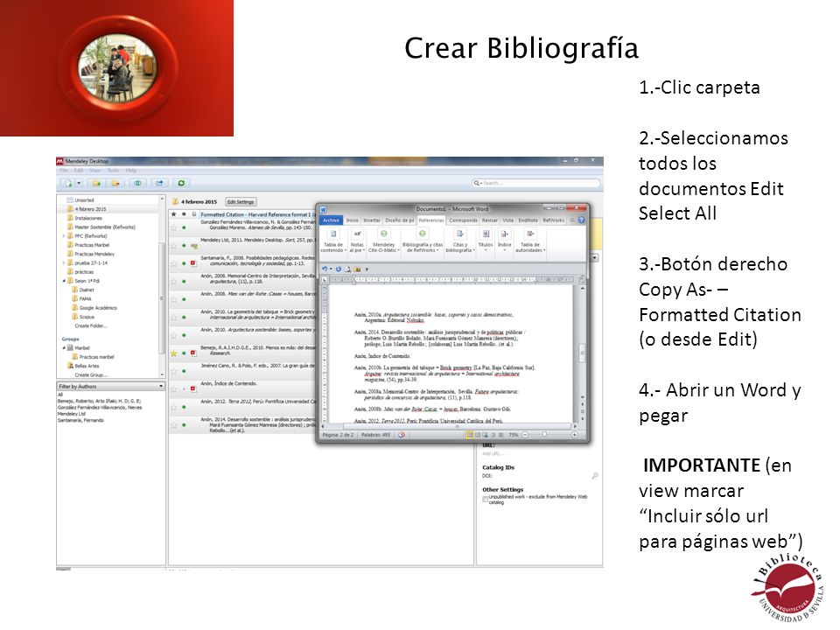Expand the prueba 27-1-14 folder
This screenshot has height=630, width=840.
click(x=64, y=263)
